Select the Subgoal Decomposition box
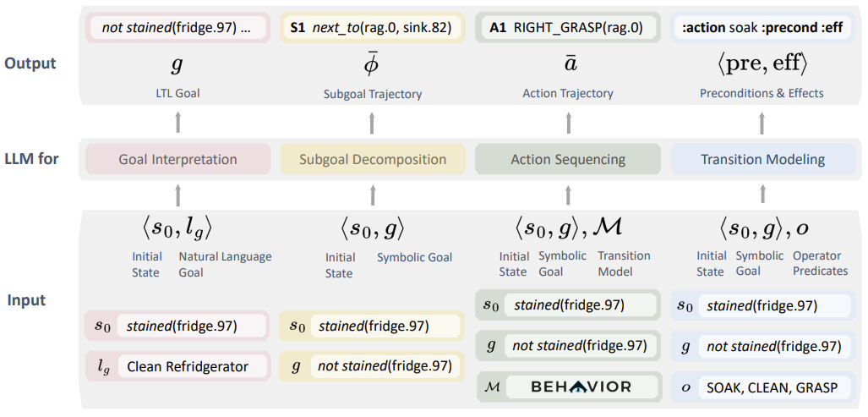The height and width of the screenshot is (417, 868). [x=373, y=159]
